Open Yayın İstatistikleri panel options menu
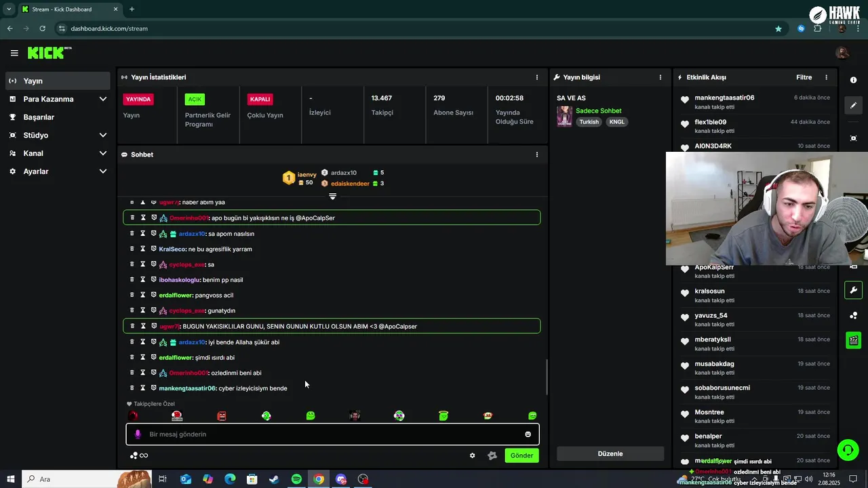 tap(537, 77)
